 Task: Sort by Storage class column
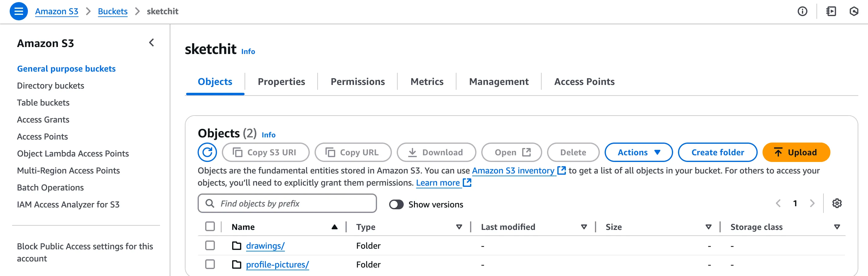point(837,227)
